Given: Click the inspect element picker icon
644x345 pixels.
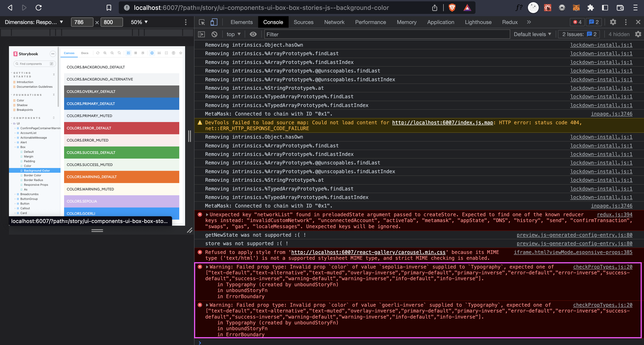Looking at the screenshot, I should coord(201,22).
